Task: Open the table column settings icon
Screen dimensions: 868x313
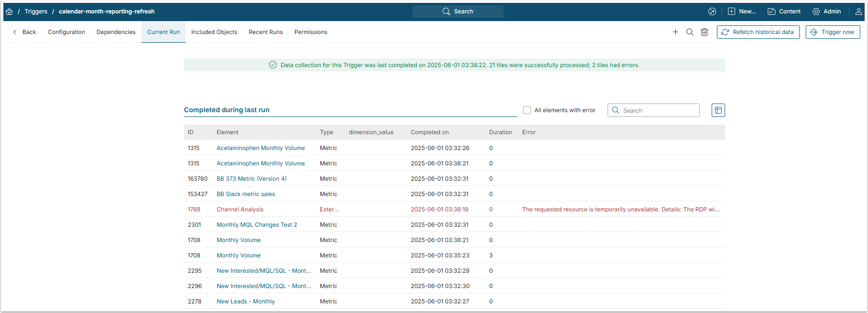Action: click(x=718, y=110)
